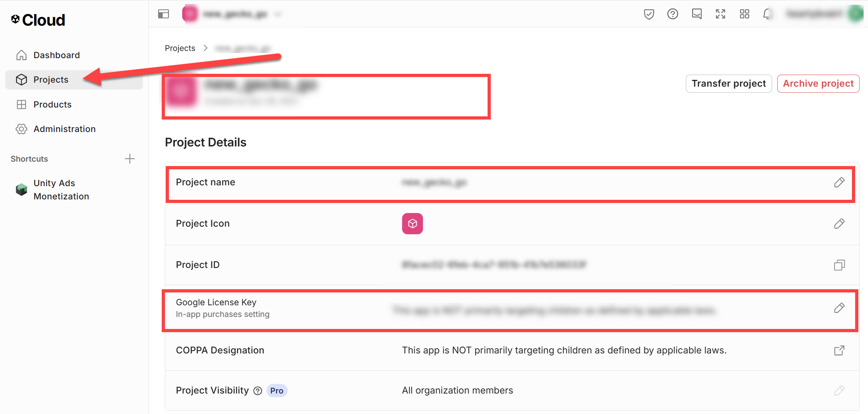The width and height of the screenshot is (868, 414).
Task: Open COPPA Designation external link
Action: [839, 350]
